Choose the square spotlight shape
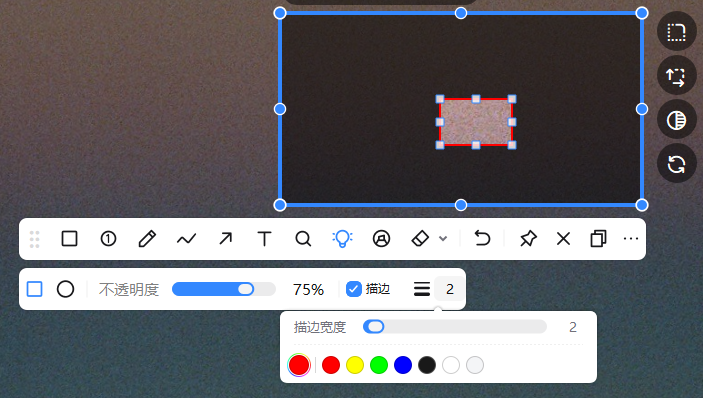Viewport: 703px width, 398px height. point(35,289)
